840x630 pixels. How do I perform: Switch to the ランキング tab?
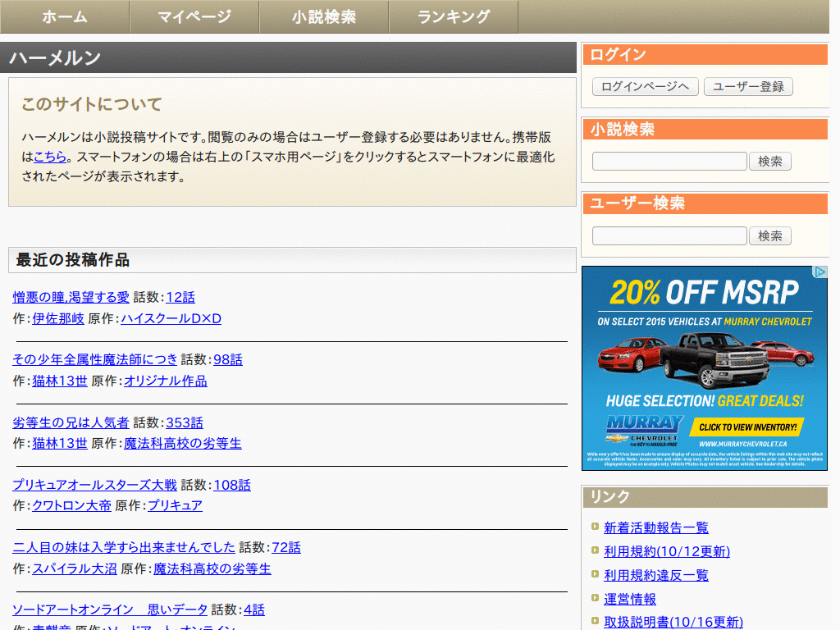point(454,16)
